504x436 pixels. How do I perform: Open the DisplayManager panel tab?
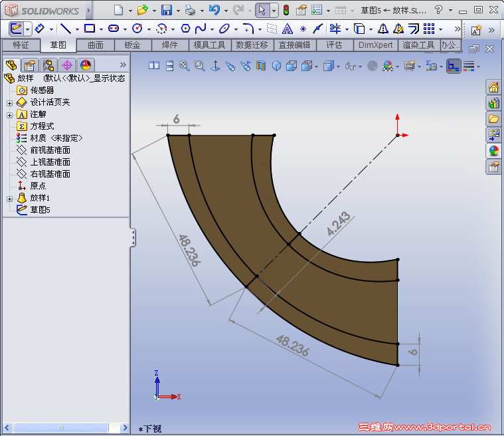pos(86,65)
